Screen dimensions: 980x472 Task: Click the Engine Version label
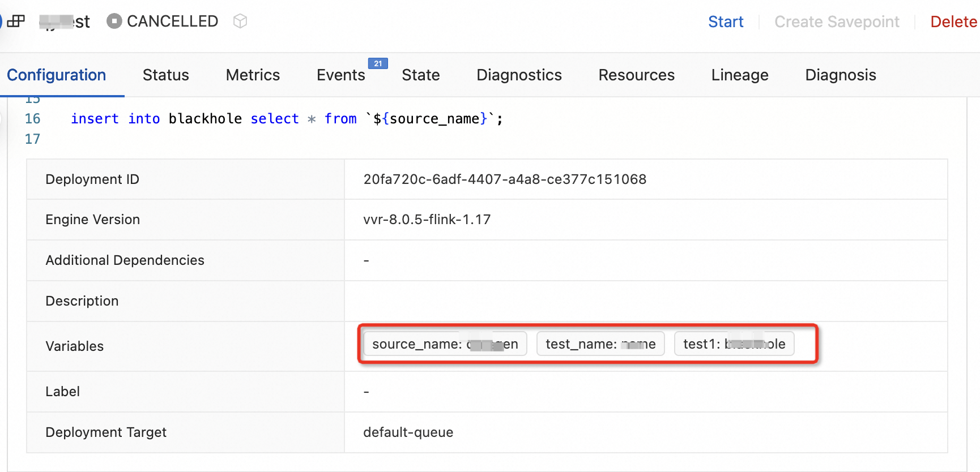92,220
